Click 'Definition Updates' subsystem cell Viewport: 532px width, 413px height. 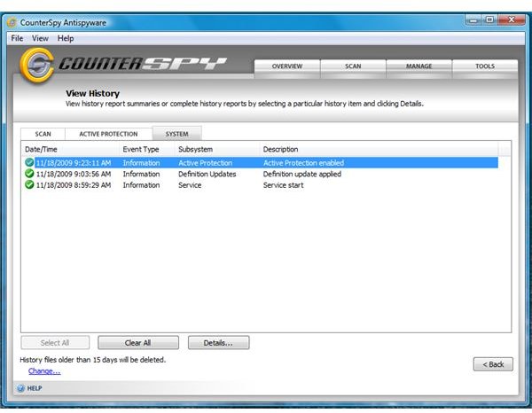[x=207, y=174]
